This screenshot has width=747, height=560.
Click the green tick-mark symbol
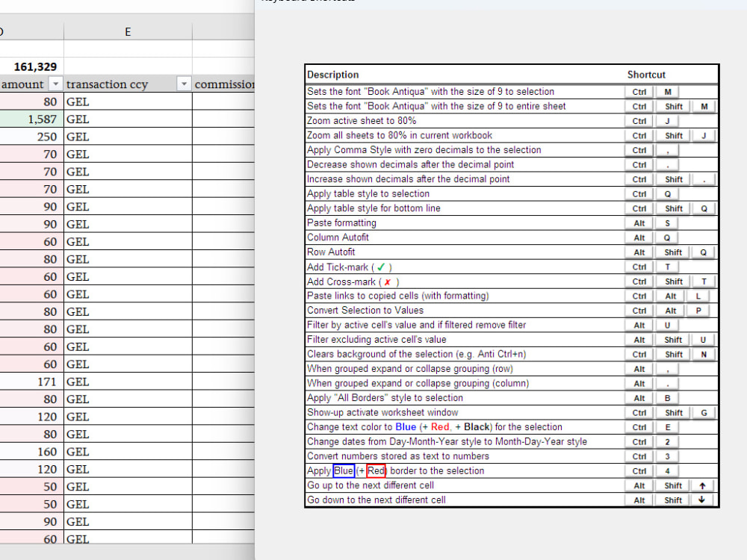[381, 267]
